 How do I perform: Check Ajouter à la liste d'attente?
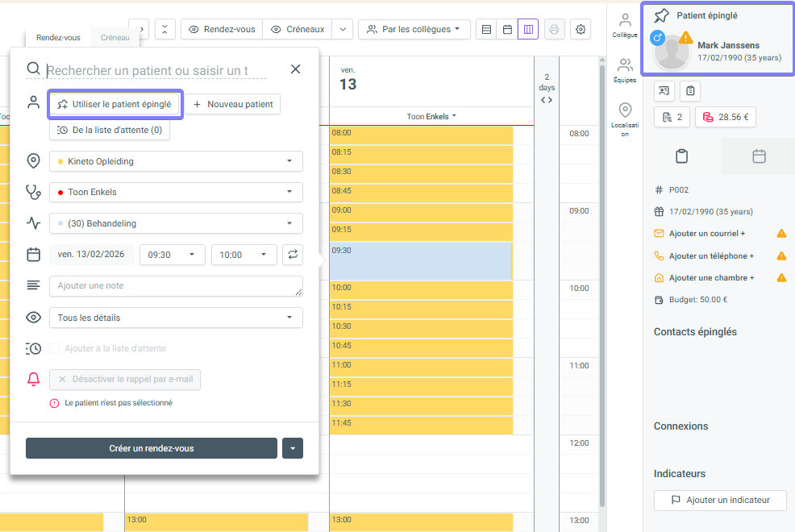[x=55, y=349]
